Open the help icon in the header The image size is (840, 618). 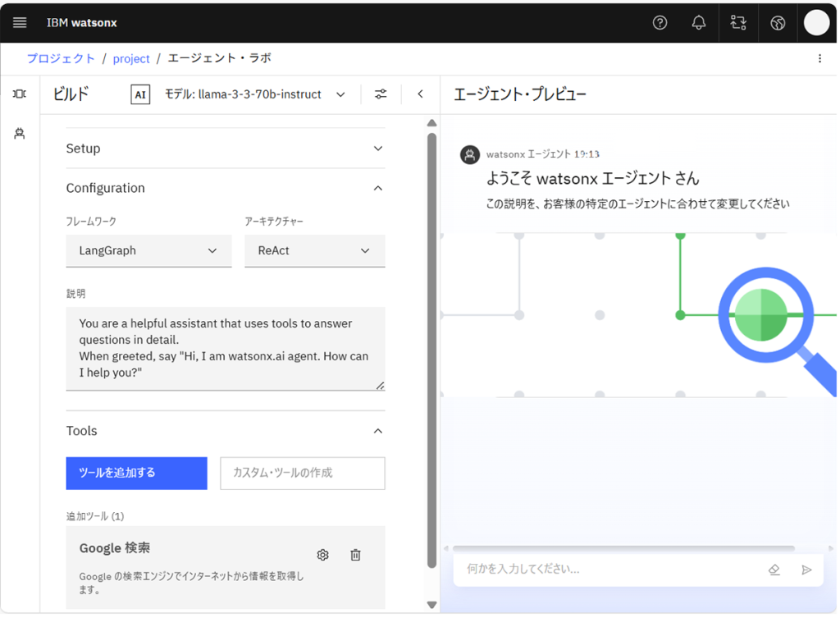click(x=660, y=22)
